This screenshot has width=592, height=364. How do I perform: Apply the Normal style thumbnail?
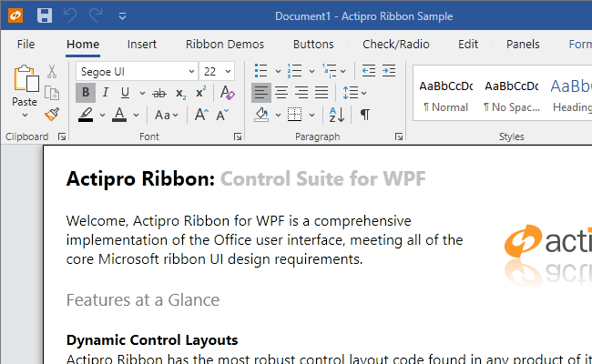click(445, 96)
